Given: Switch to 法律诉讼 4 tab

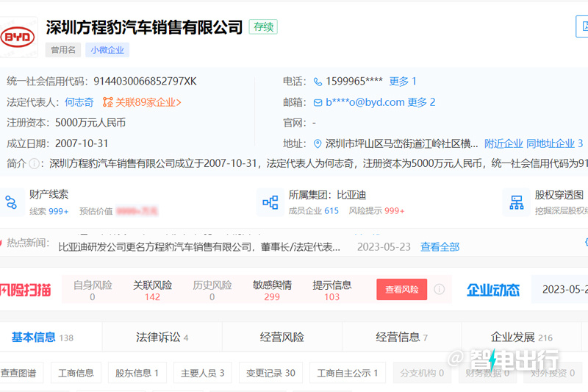Looking at the screenshot, I should 162,338.
